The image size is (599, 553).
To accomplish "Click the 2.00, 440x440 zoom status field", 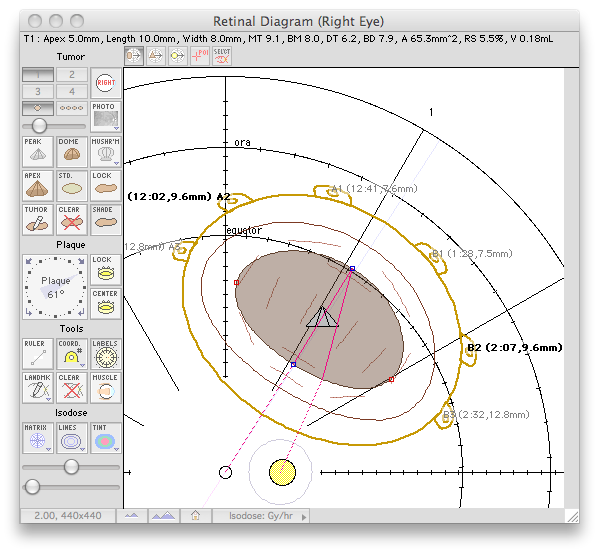I will [68, 516].
